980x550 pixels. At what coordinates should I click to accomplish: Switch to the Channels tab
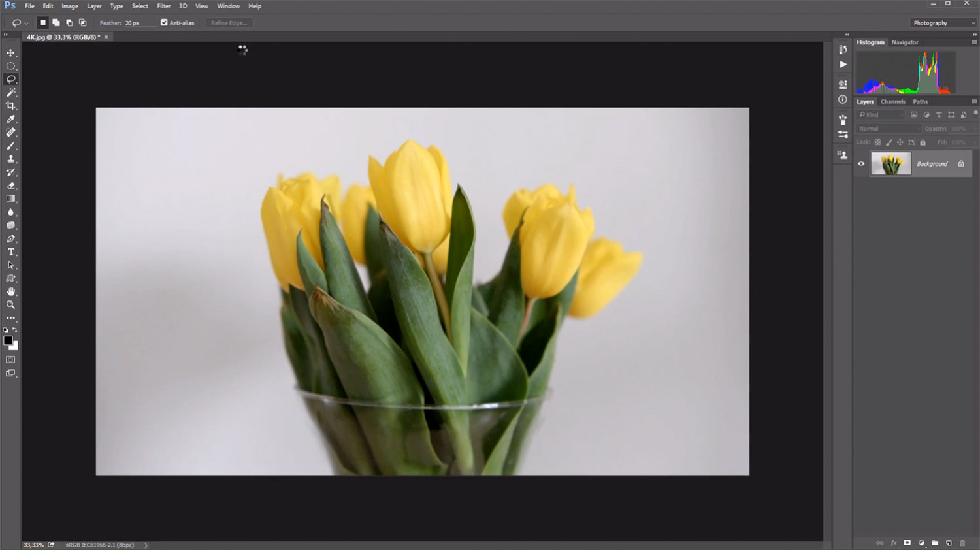point(892,102)
